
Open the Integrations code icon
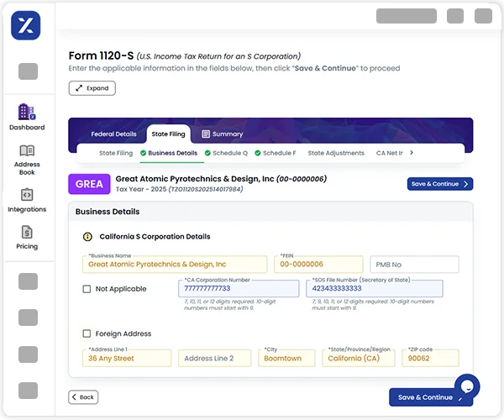pyautogui.click(x=27, y=194)
